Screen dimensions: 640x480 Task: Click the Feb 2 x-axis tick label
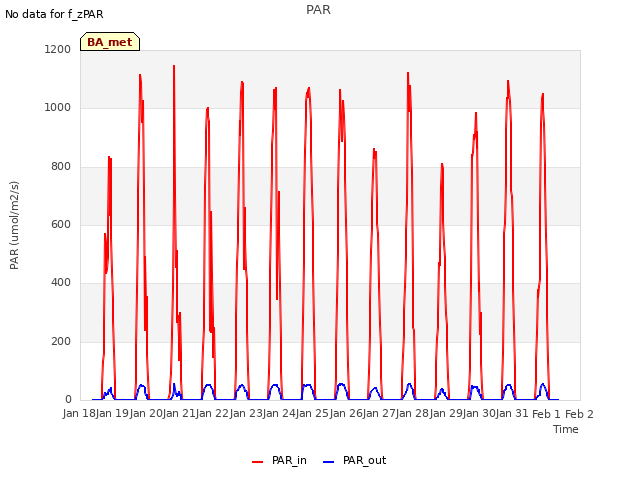(x=579, y=414)
